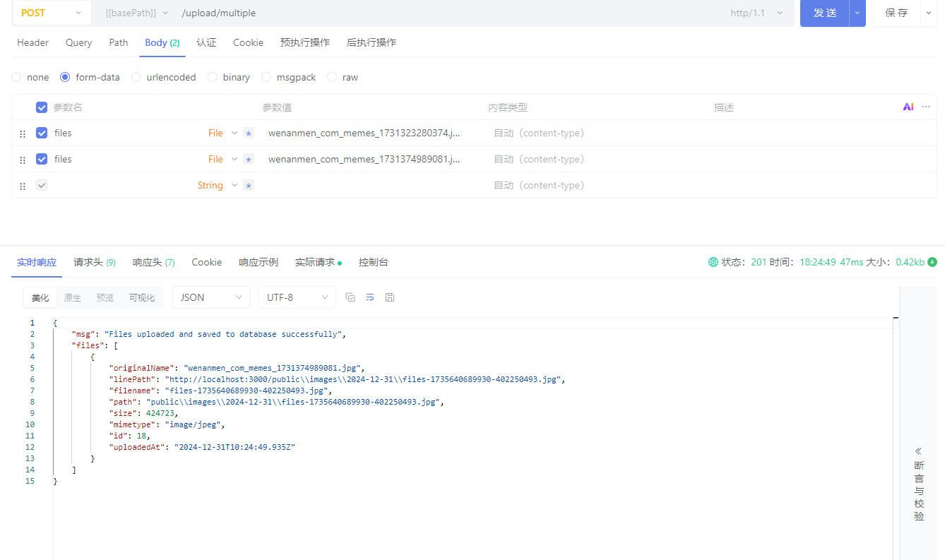Select the urlencoded radio option
This screenshot has height=560, width=945.
pos(136,77)
